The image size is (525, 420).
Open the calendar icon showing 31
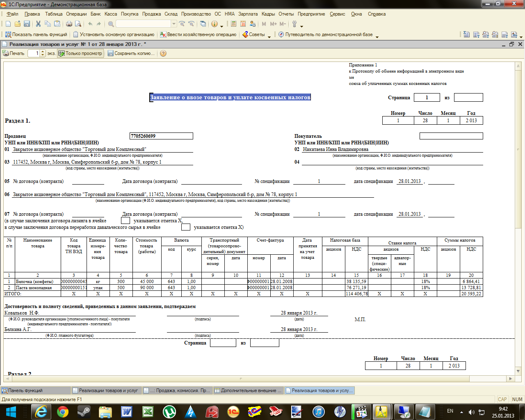(x=243, y=24)
